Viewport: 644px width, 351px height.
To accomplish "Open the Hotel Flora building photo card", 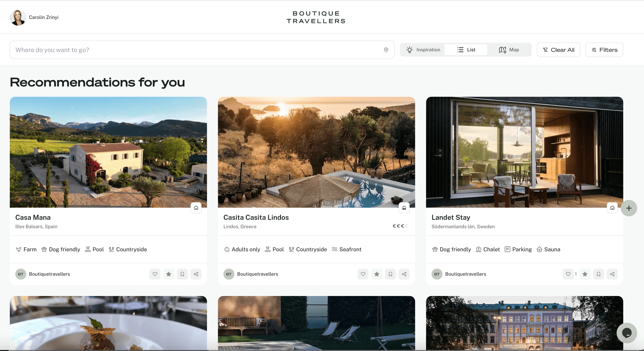I will (x=524, y=323).
